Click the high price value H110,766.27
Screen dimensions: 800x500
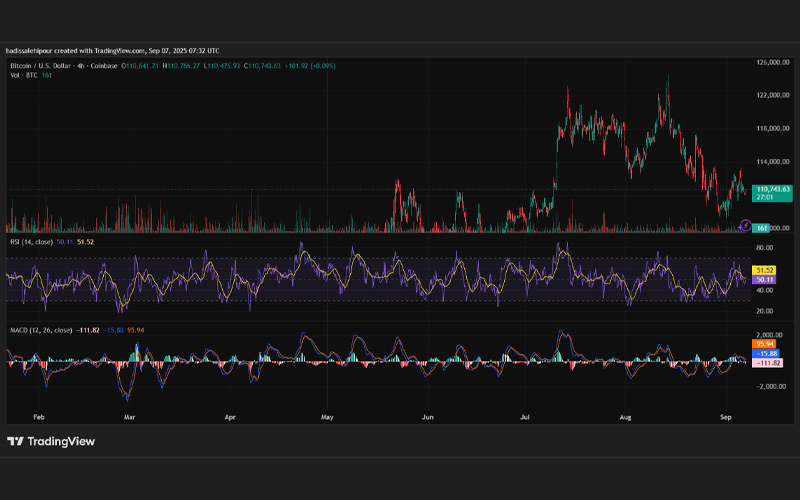pos(181,66)
